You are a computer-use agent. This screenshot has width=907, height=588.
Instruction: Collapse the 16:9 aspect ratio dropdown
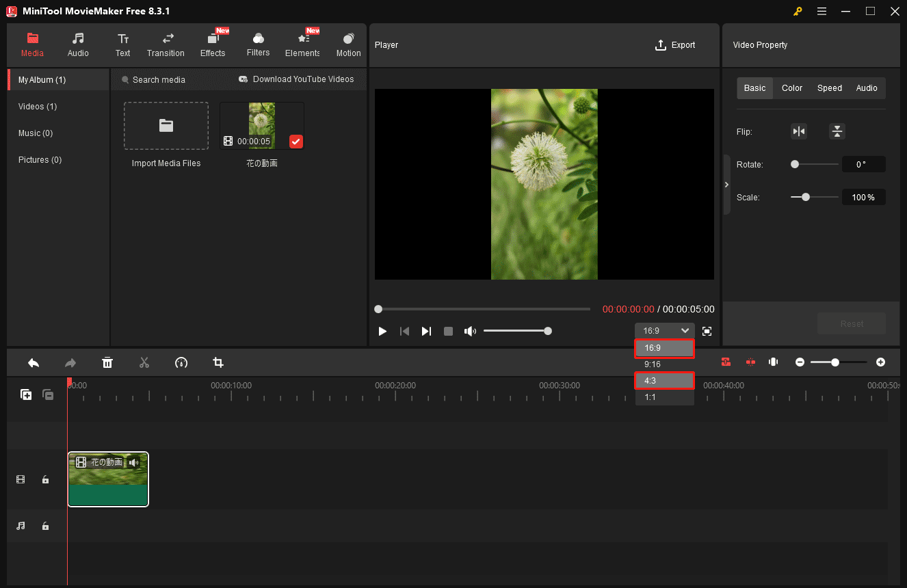coord(664,331)
